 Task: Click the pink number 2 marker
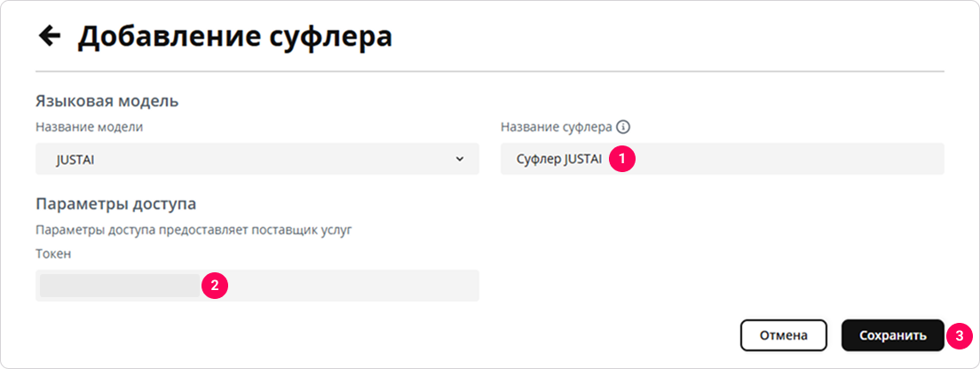click(215, 286)
